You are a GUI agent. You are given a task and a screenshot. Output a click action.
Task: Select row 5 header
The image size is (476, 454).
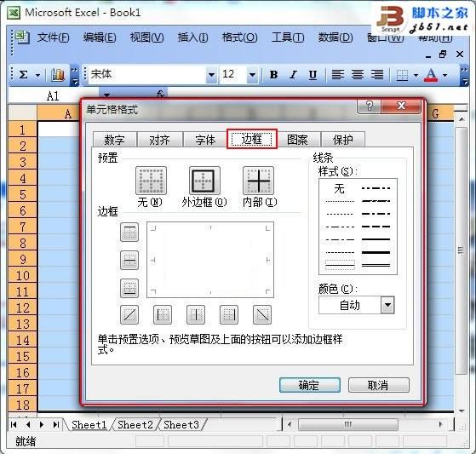pos(23,194)
